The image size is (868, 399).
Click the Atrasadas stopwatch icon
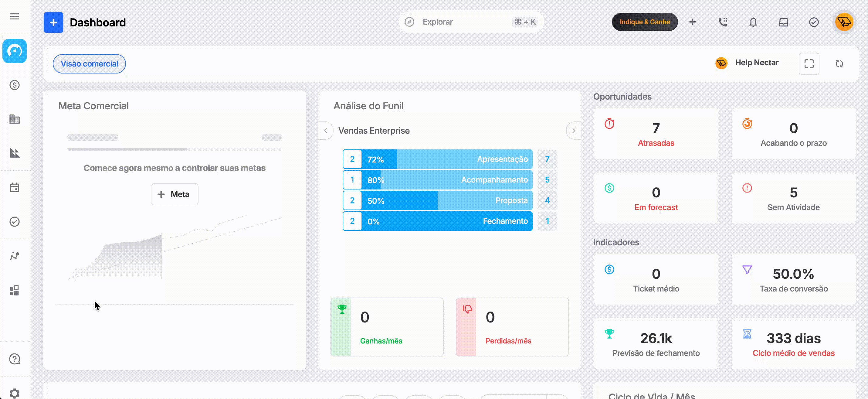[609, 123]
